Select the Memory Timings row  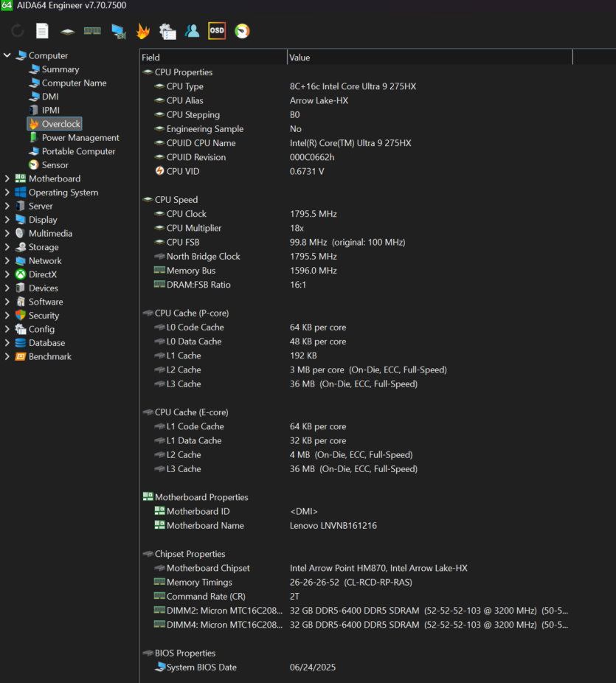click(x=356, y=582)
